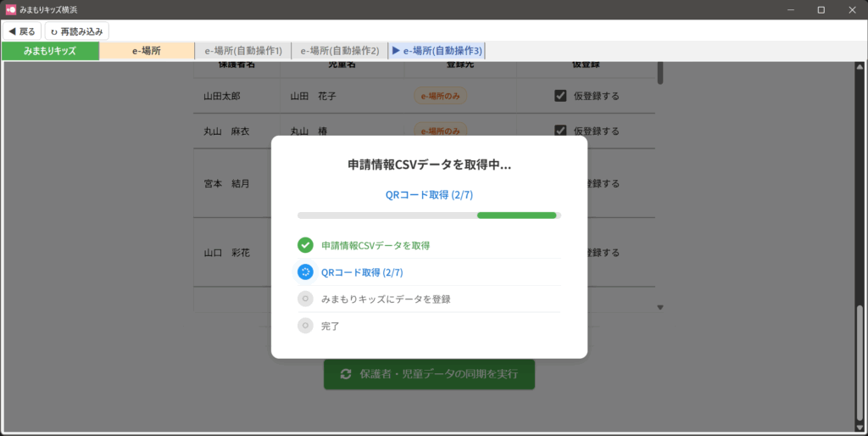Click the sync arrows icon on the green button
This screenshot has height=436, width=868.
pos(346,374)
